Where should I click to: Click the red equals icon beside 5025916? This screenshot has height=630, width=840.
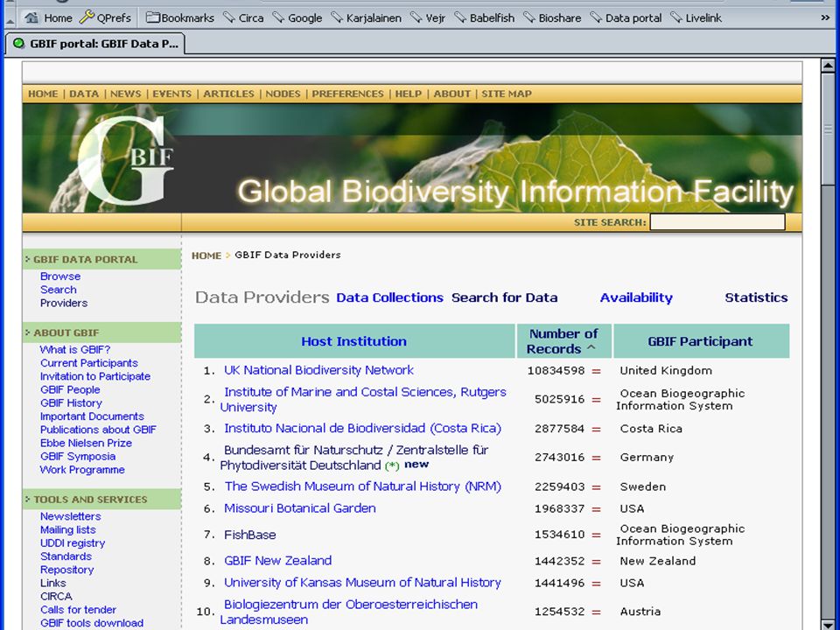[596, 400]
